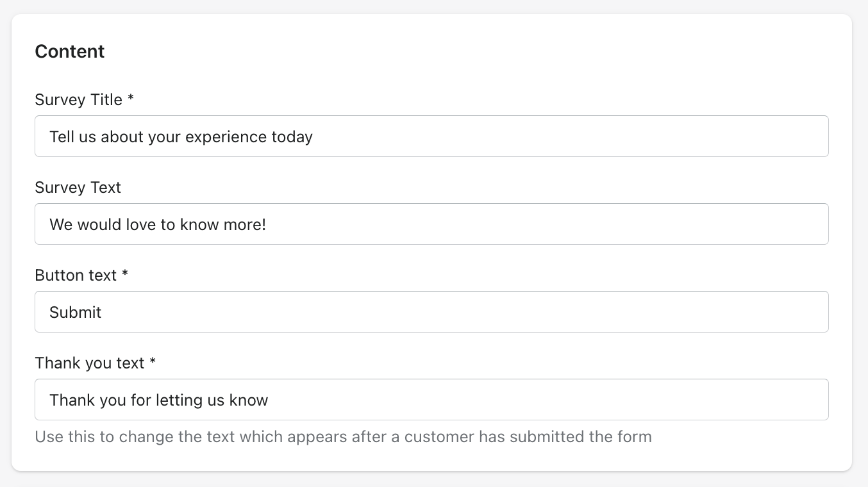Place cursor on the word "Submit"
The width and height of the screenshot is (868, 487).
pyautogui.click(x=76, y=312)
